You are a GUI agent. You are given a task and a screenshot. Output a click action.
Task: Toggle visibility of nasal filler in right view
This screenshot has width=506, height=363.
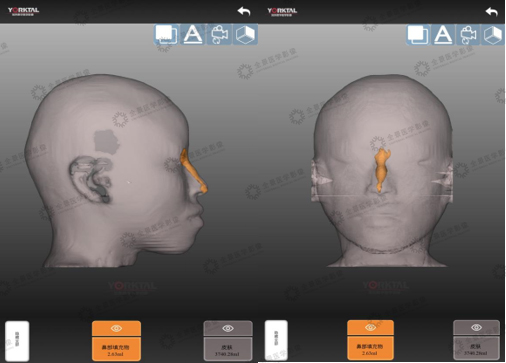370,328
